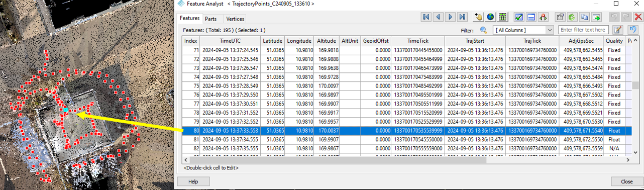This screenshot has width=644, height=190.
Task: Open the Vertices tab
Action: tap(235, 19)
